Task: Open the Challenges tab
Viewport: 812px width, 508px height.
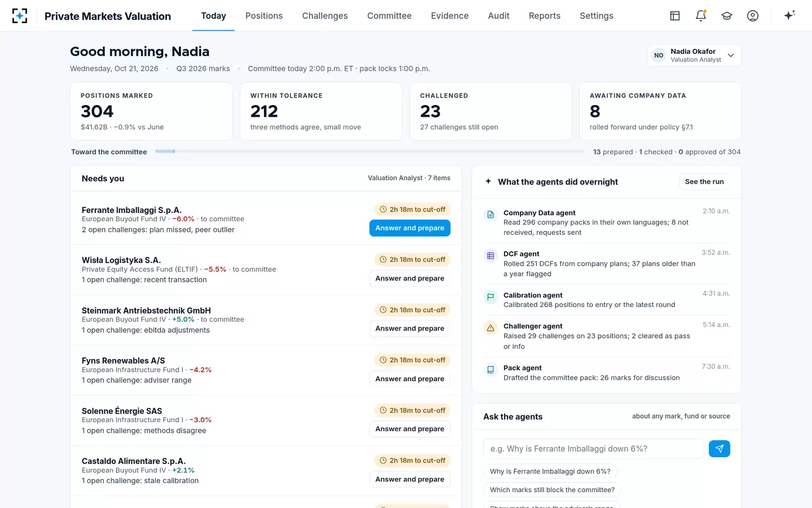Action: 325,16
